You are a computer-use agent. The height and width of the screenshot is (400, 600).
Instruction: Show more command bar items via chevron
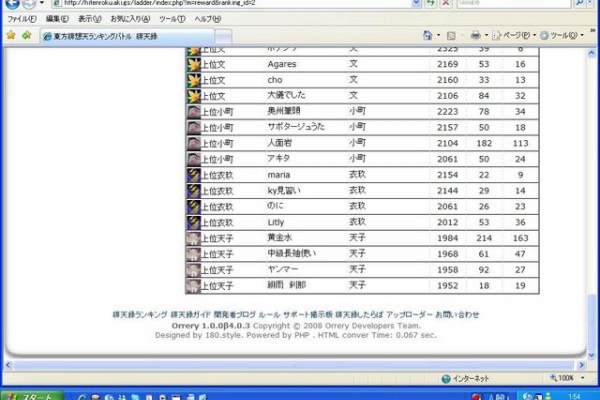click(x=593, y=31)
